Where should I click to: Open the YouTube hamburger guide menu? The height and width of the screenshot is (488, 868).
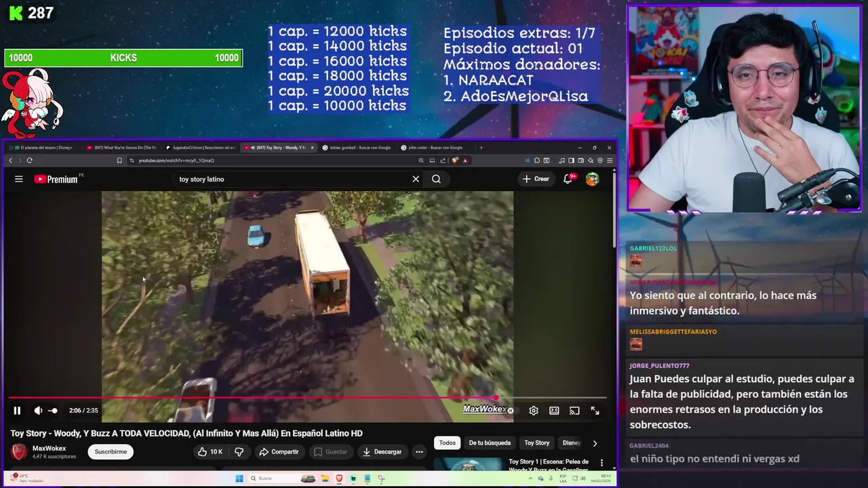click(x=19, y=179)
